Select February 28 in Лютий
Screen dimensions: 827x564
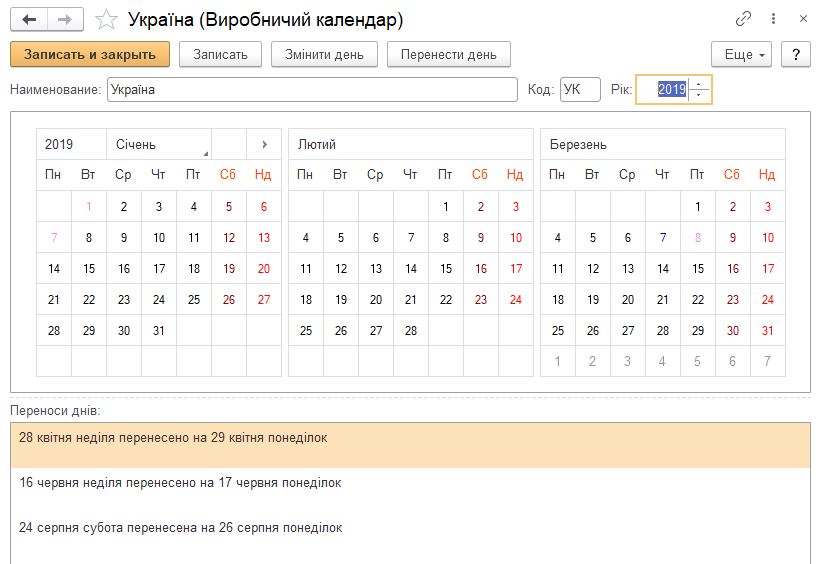(x=411, y=331)
